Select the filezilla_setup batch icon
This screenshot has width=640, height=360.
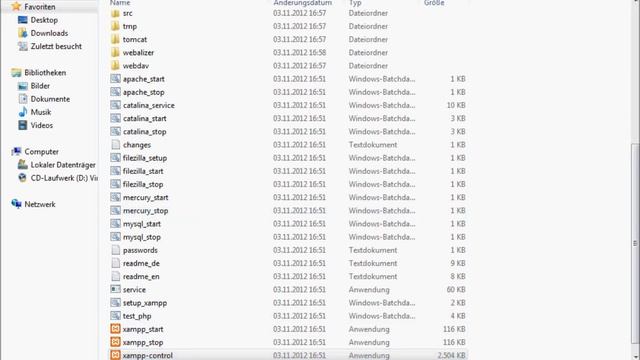pyautogui.click(x=116, y=158)
